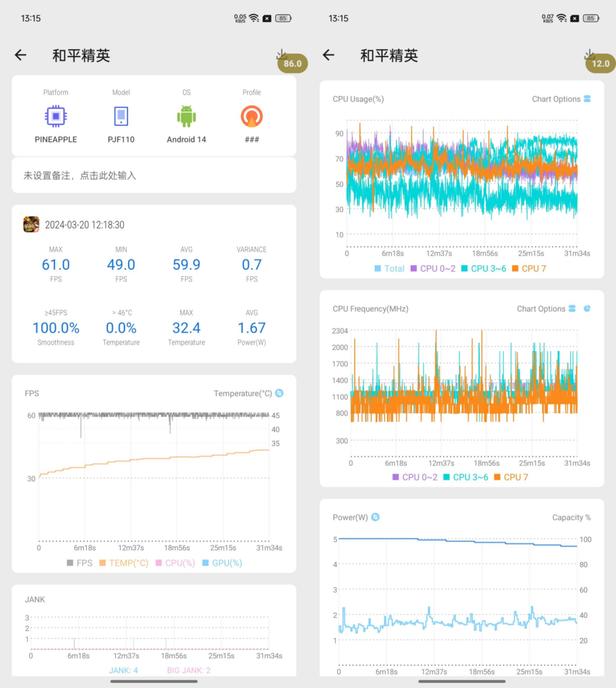Tap the right screen's home gesture bar
The width and height of the screenshot is (616, 688).
pyautogui.click(x=462, y=681)
